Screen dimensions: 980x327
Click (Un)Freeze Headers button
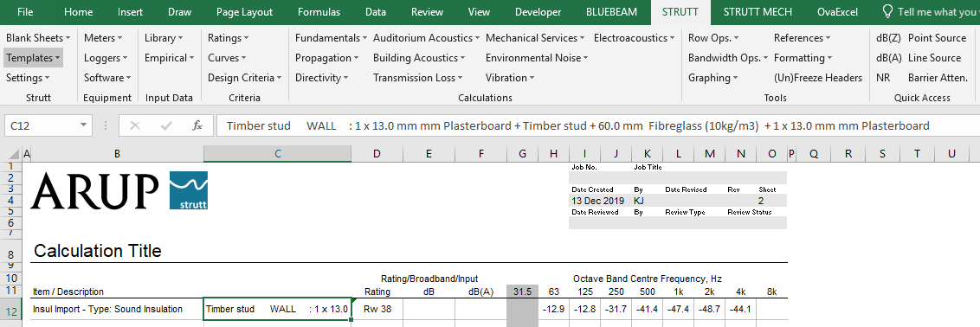click(818, 78)
